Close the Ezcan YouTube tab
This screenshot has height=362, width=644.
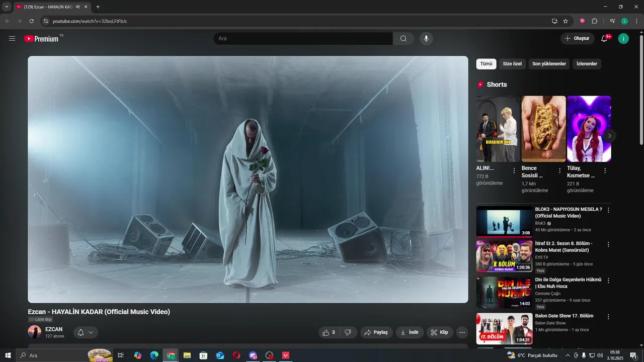point(86,7)
